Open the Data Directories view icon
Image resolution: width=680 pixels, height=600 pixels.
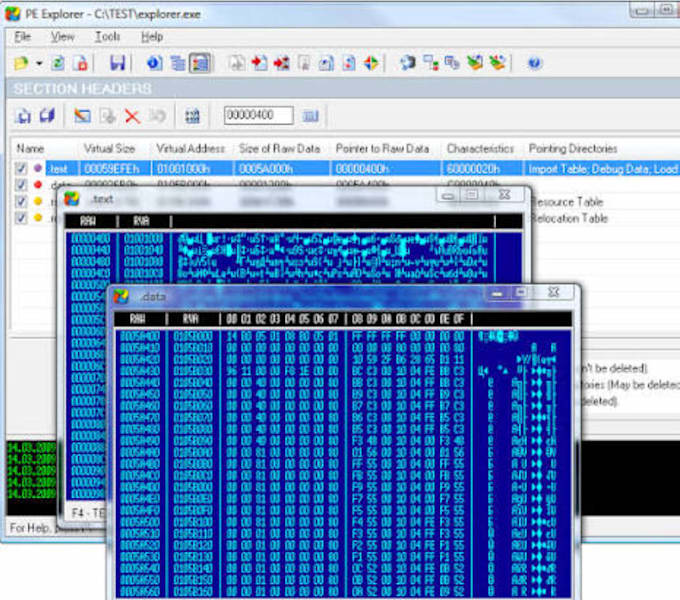point(177,63)
